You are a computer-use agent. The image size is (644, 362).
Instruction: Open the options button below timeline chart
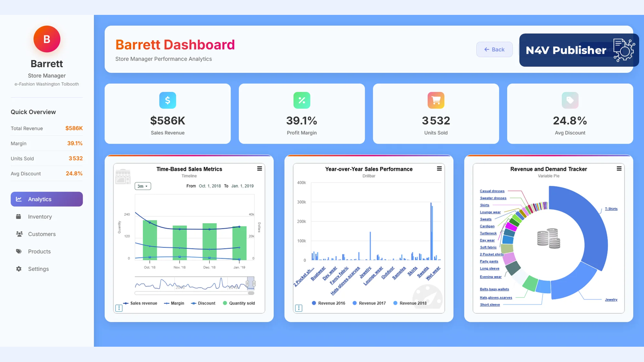click(119, 308)
